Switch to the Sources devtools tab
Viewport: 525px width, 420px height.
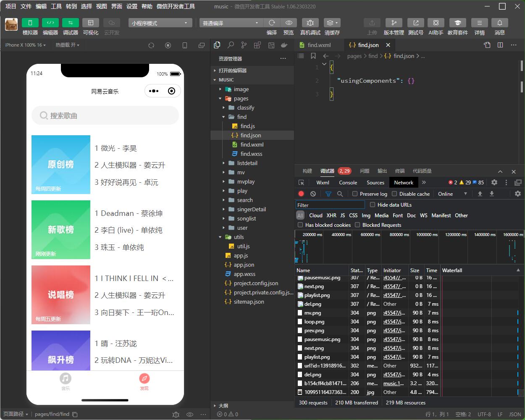coord(375,182)
